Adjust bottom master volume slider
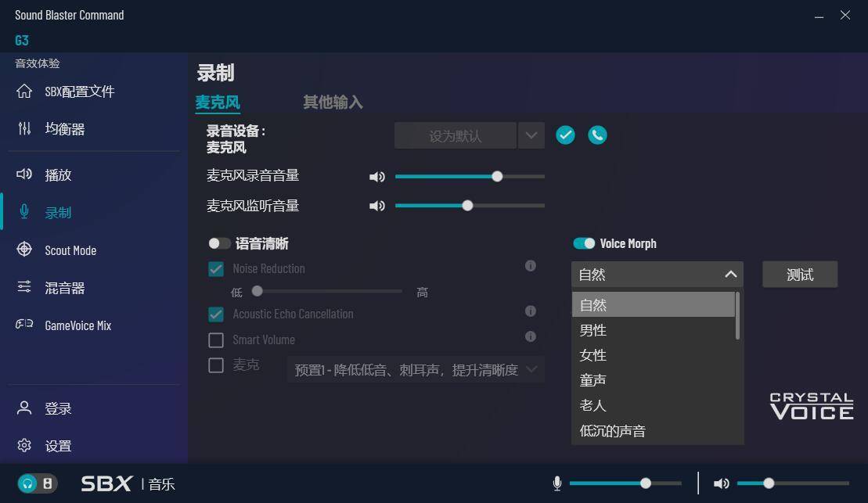Viewport: 868px width, 503px height. pyautogui.click(x=794, y=483)
